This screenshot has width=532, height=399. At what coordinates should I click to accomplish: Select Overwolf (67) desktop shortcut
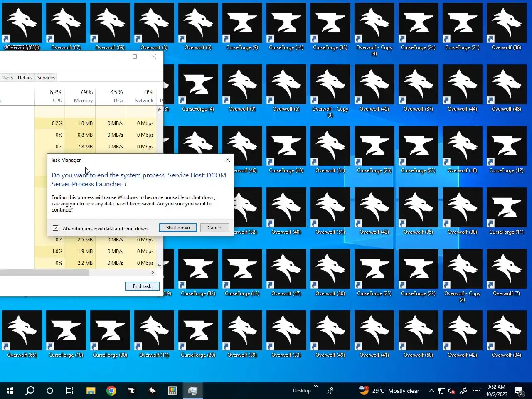click(66, 27)
